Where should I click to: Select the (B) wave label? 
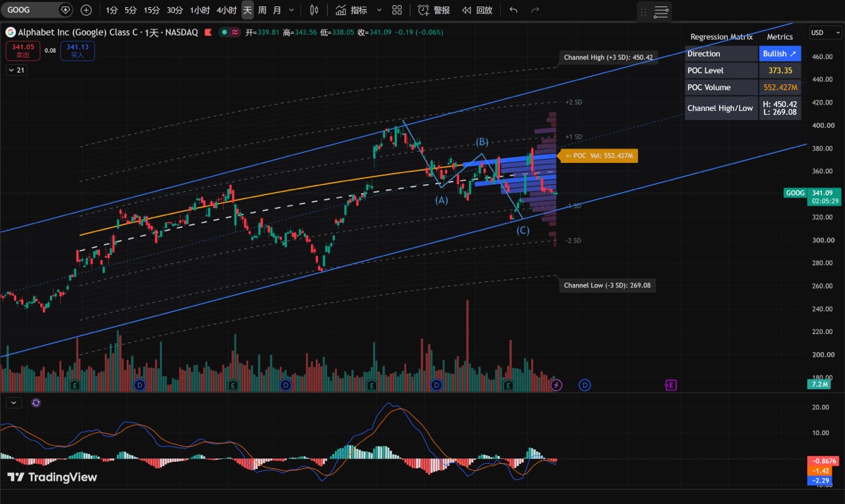(482, 142)
